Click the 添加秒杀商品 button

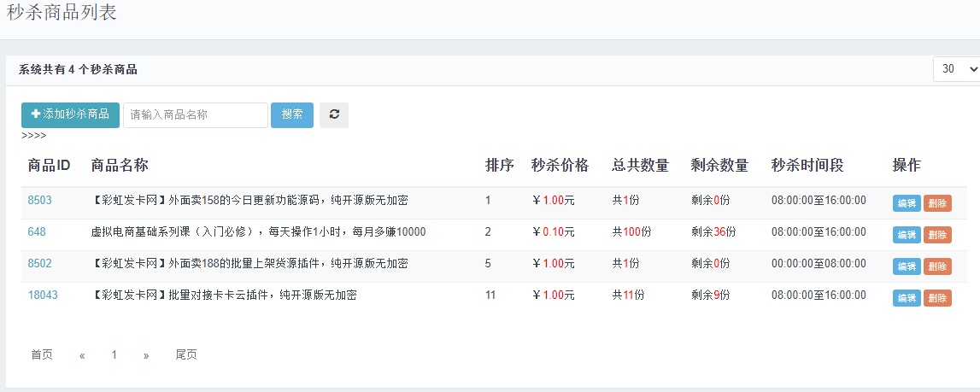[70, 115]
